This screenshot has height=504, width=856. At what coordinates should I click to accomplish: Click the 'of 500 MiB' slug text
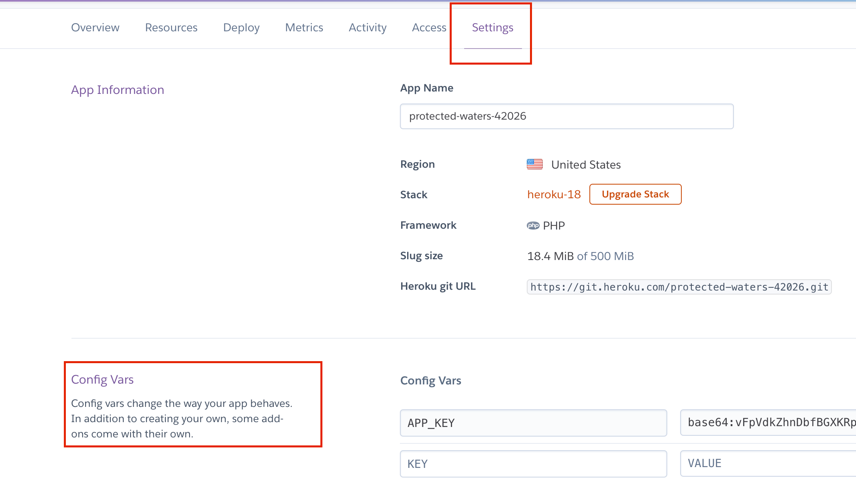pos(605,256)
